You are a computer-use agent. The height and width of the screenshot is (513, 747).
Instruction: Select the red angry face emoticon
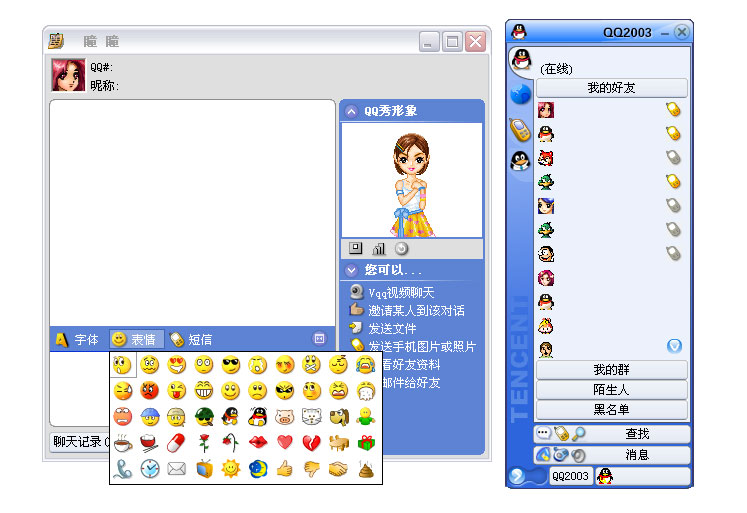150,391
